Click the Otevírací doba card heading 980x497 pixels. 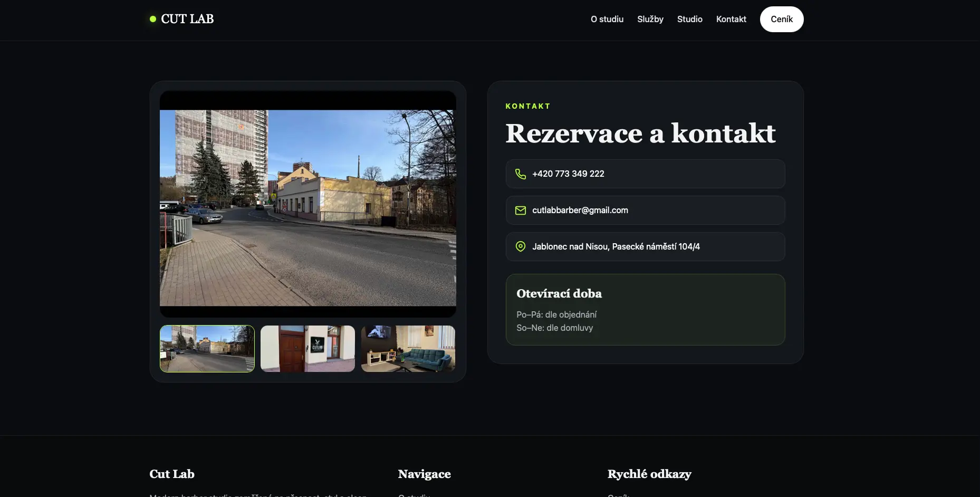coord(559,294)
